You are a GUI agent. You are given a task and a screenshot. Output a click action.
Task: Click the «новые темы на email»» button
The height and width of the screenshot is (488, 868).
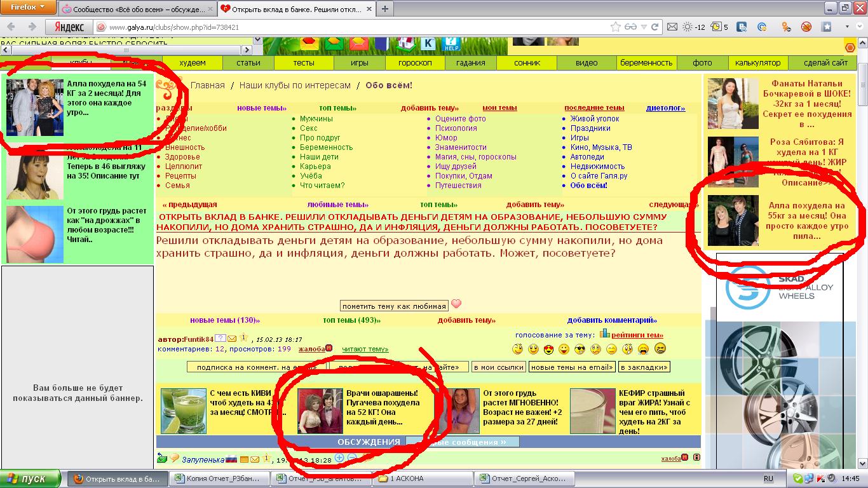click(572, 367)
